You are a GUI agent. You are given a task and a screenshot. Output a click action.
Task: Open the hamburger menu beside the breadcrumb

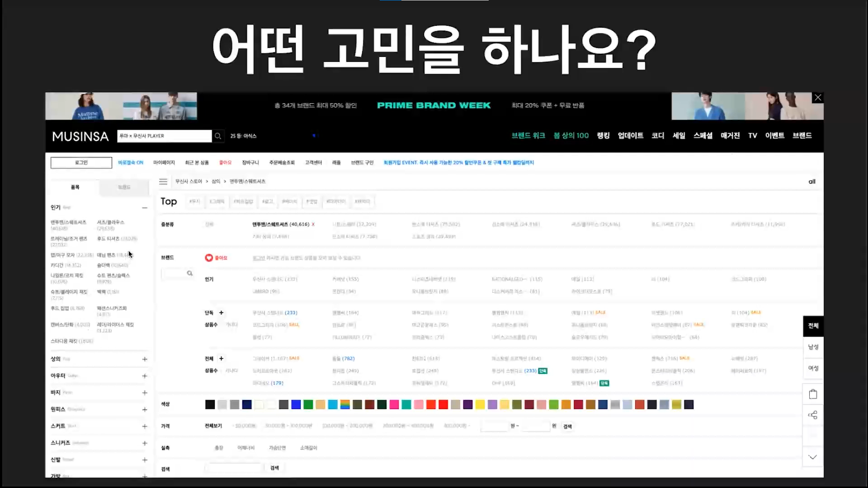[x=163, y=182]
